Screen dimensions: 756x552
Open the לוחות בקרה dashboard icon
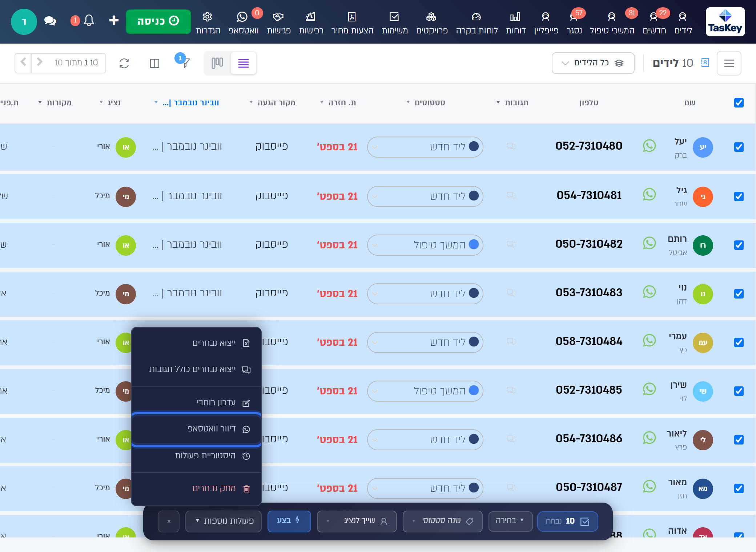(x=476, y=17)
